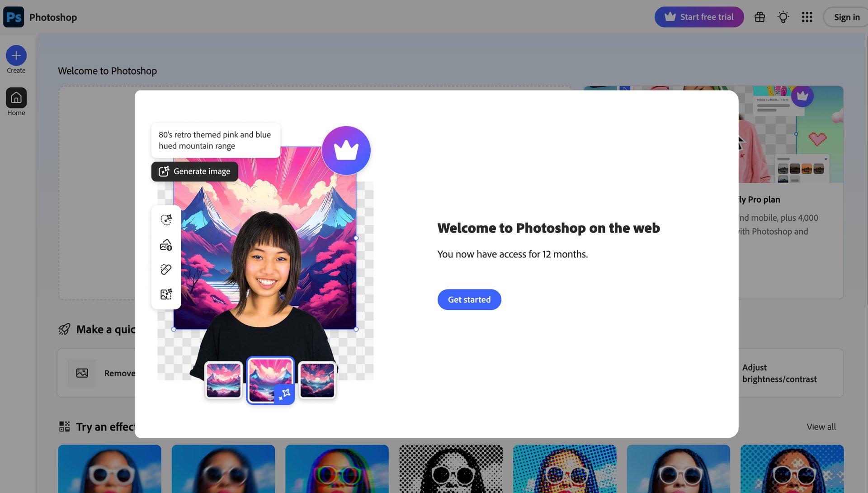
Task: Open View all effects
Action: tap(821, 427)
